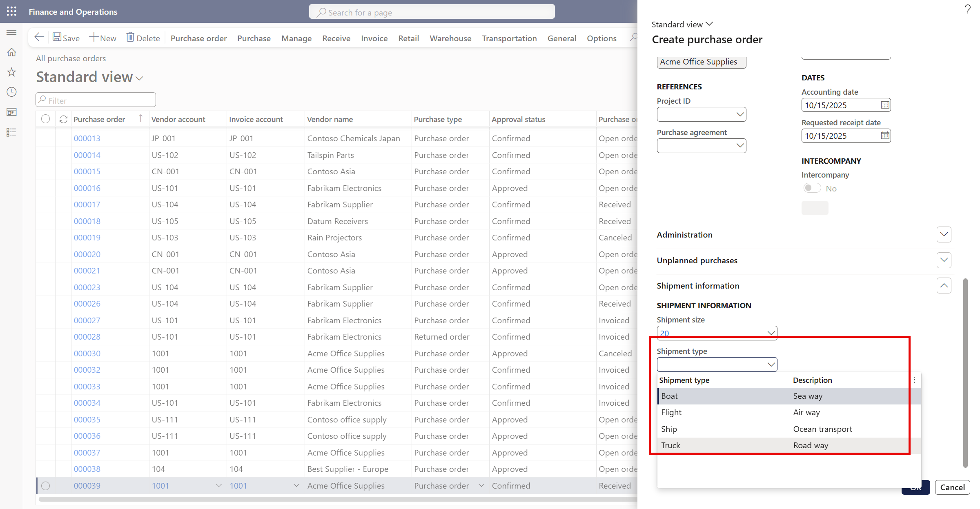Click the Cancel button

[952, 487]
